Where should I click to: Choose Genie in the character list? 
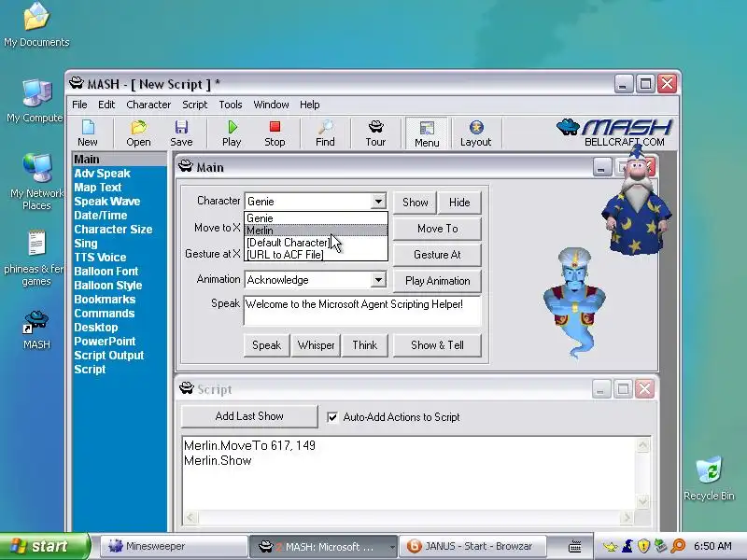(316, 218)
